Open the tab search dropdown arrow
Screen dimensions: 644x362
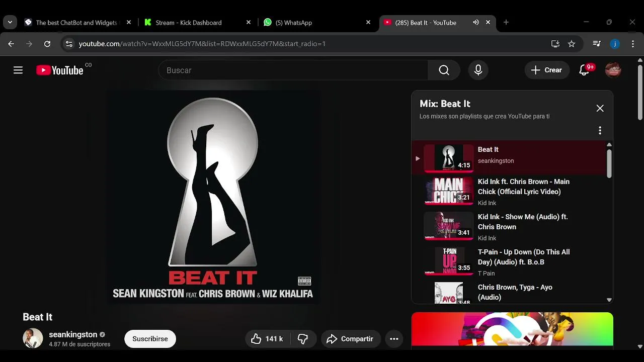tap(10, 22)
